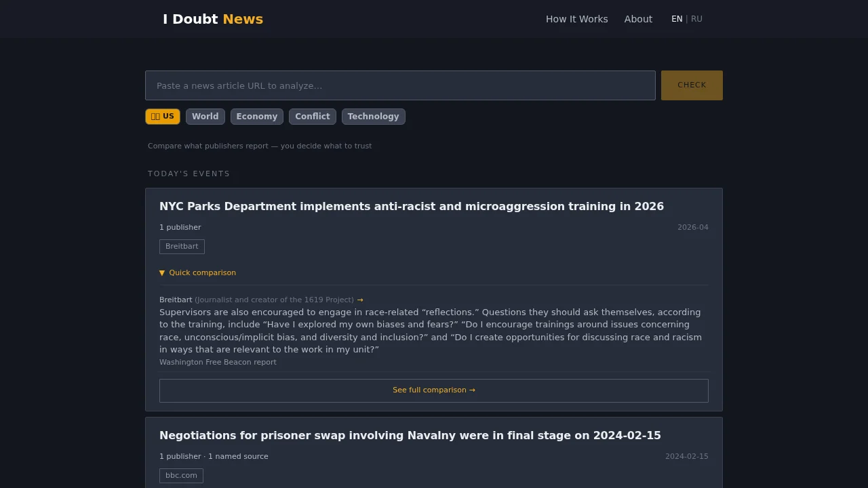Click the NYC Parks training headline
This screenshot has height=488, width=868.
(412, 206)
